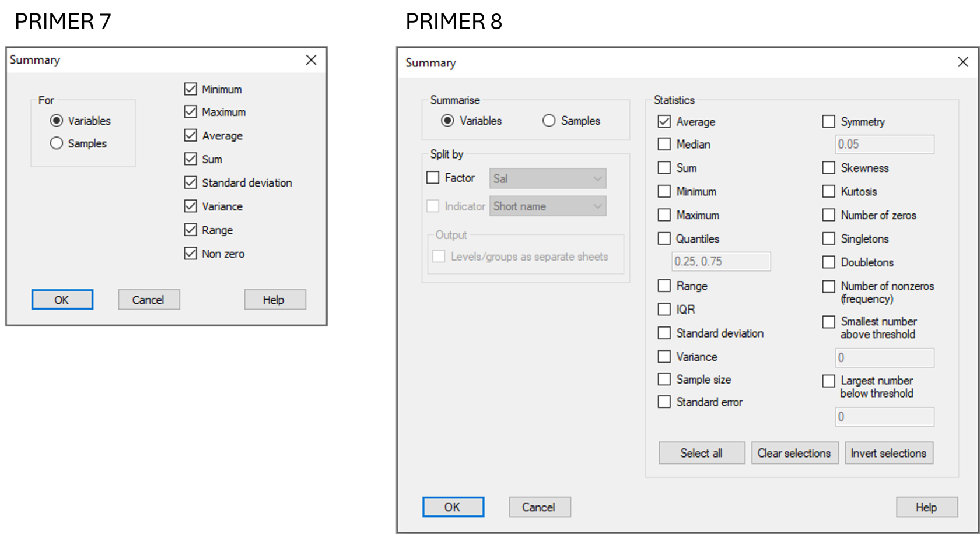Check the Quantiles option
The image size is (980, 534).
click(664, 238)
